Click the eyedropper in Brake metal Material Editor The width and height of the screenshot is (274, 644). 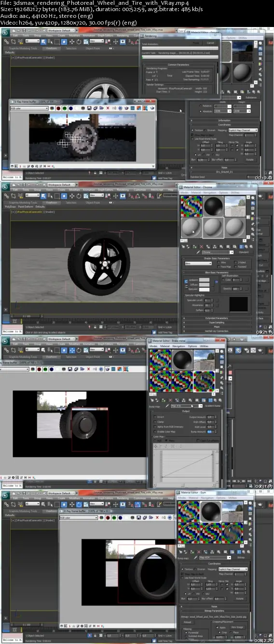[x=167, y=406]
